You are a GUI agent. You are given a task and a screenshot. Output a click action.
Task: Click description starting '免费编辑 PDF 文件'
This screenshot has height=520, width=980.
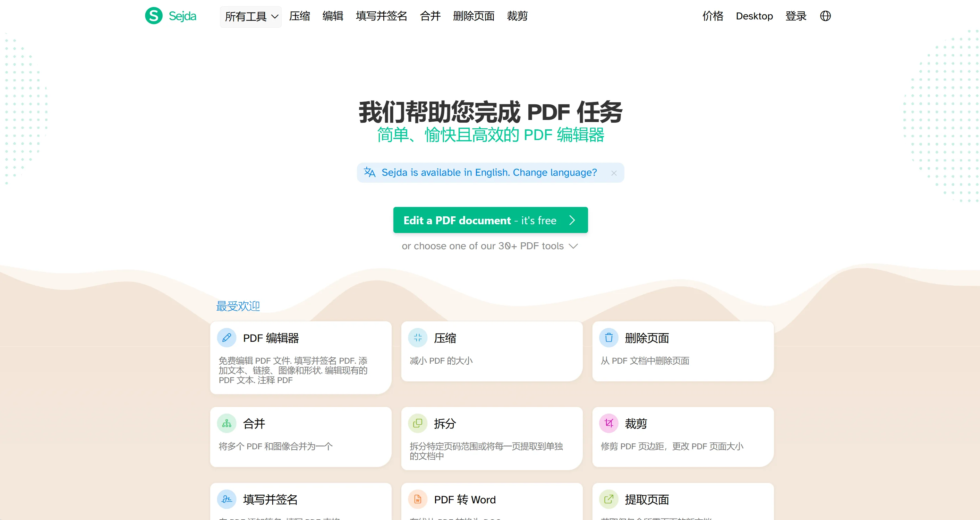coord(293,370)
